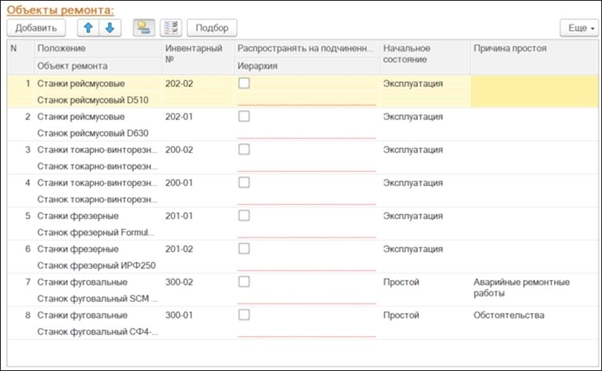Tick the checkbox in row 200-01

[x=244, y=182]
